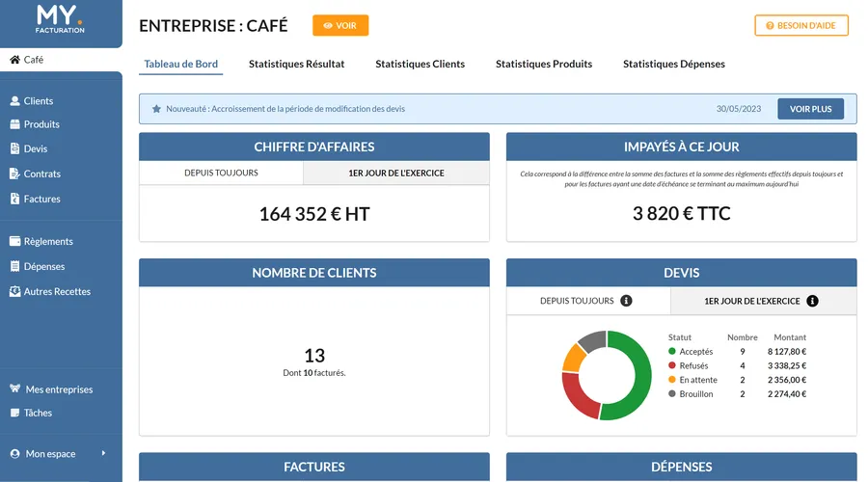868x482 pixels.
Task: Click the Devis document icon
Action: pyautogui.click(x=14, y=149)
